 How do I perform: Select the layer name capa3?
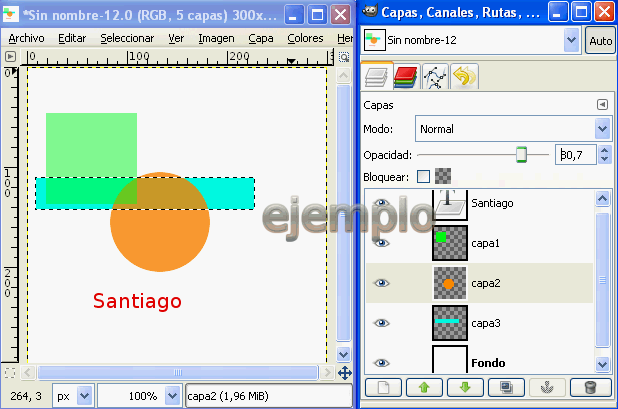(x=486, y=323)
